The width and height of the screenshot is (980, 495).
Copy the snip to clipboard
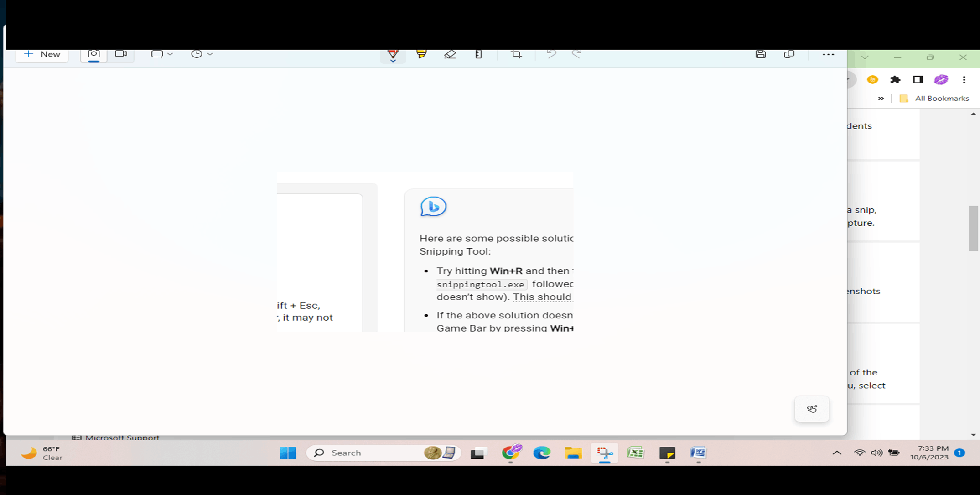[x=789, y=54]
